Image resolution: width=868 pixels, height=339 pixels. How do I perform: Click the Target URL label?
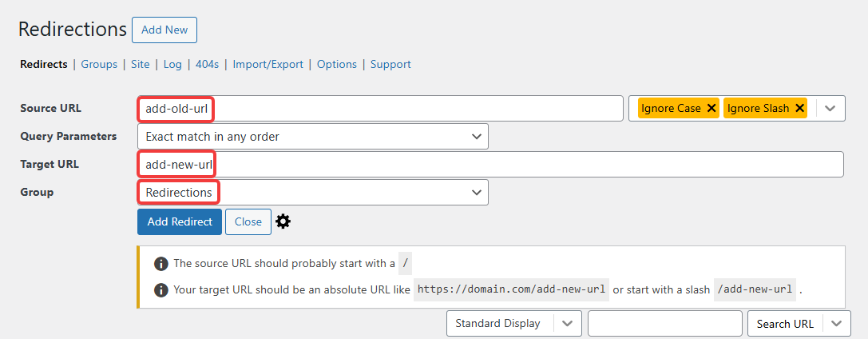tap(50, 165)
